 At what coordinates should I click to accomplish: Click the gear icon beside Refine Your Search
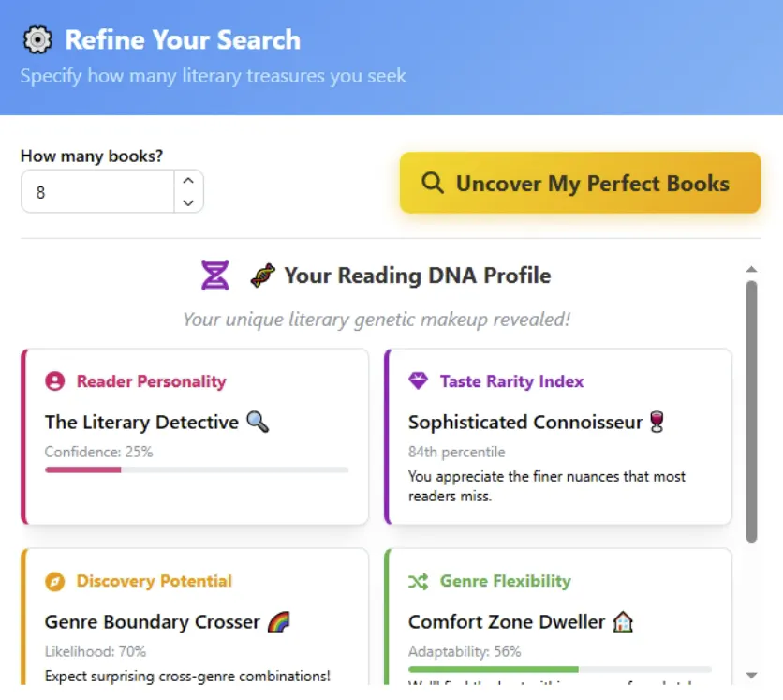coord(37,40)
